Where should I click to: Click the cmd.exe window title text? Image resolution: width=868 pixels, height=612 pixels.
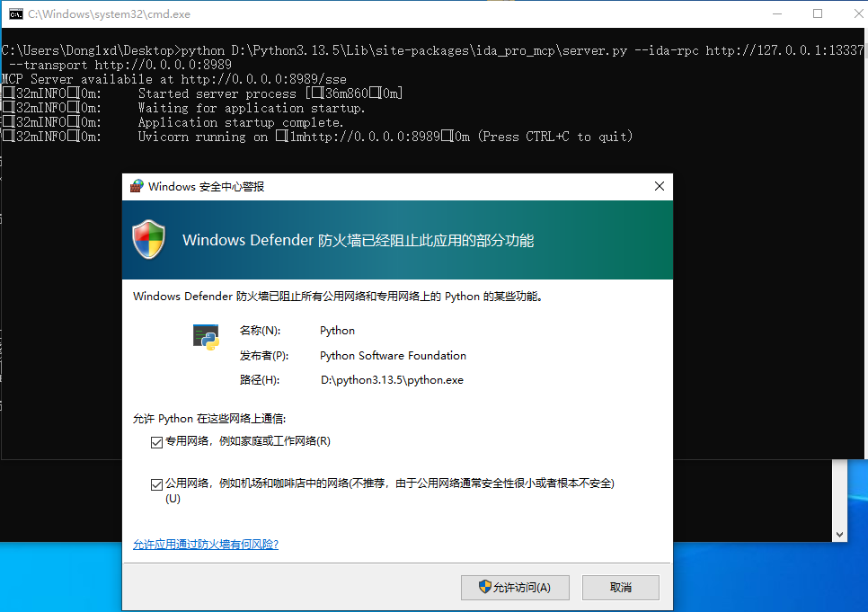[109, 14]
